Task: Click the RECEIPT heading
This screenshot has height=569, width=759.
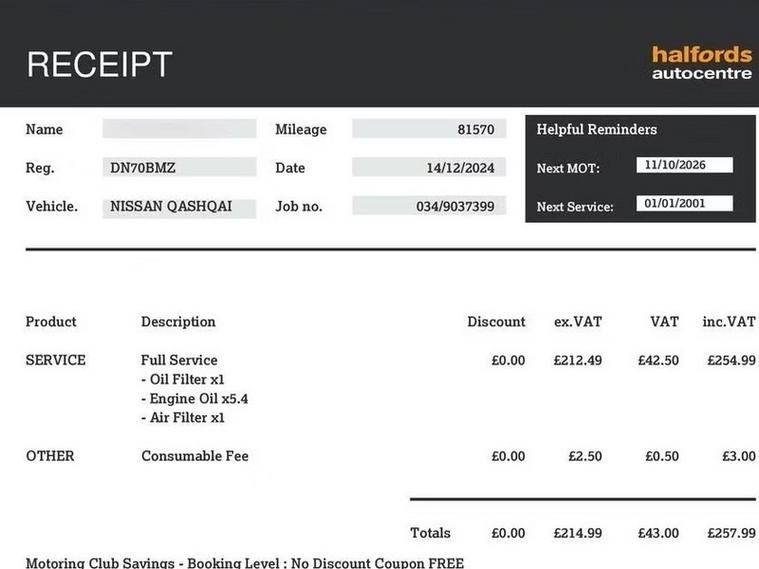Action: click(x=99, y=65)
